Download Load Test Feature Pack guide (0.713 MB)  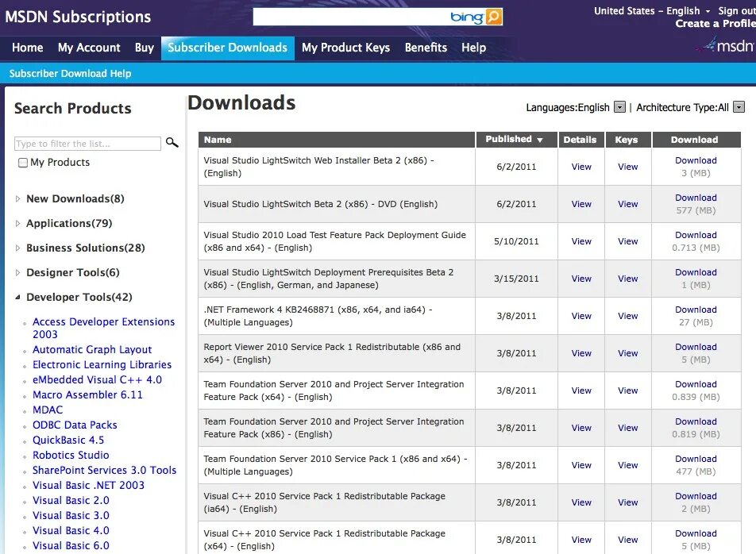[x=696, y=235]
